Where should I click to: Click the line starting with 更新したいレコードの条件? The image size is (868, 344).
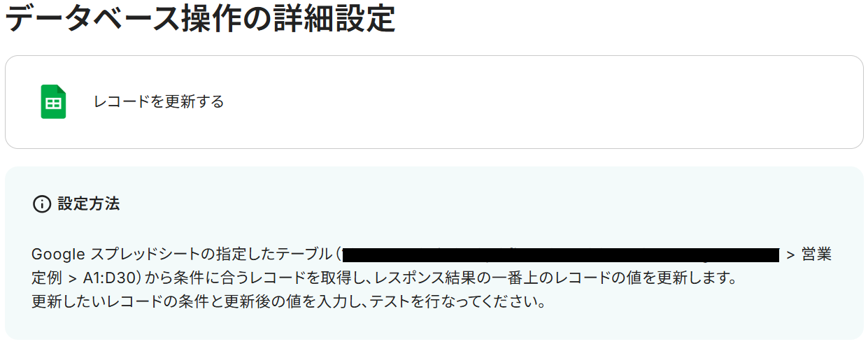point(288,303)
